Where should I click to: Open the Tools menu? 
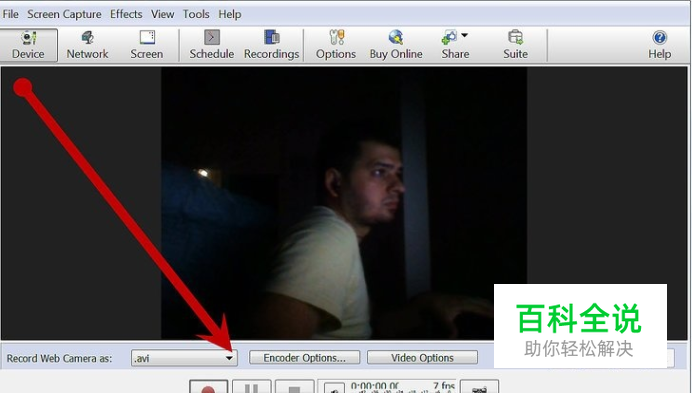click(x=196, y=14)
